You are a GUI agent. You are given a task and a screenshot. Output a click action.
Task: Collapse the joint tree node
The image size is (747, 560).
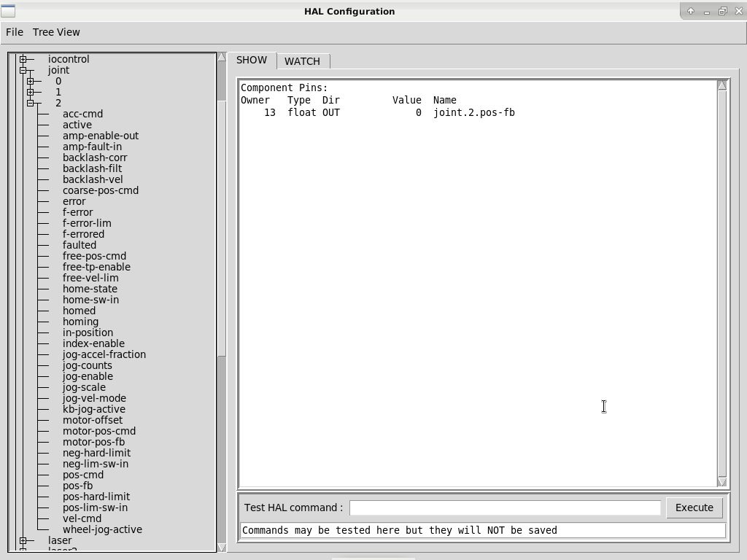tap(23, 70)
